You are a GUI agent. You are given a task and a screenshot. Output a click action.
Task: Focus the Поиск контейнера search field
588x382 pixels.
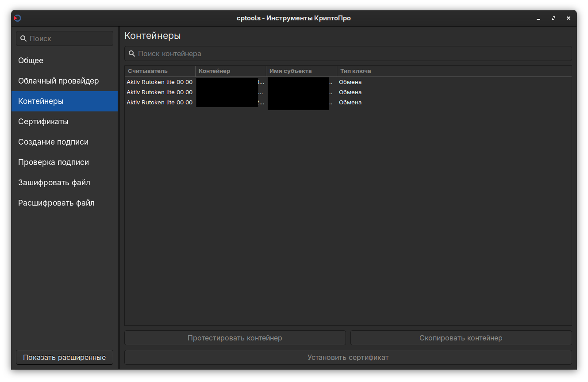coord(348,53)
